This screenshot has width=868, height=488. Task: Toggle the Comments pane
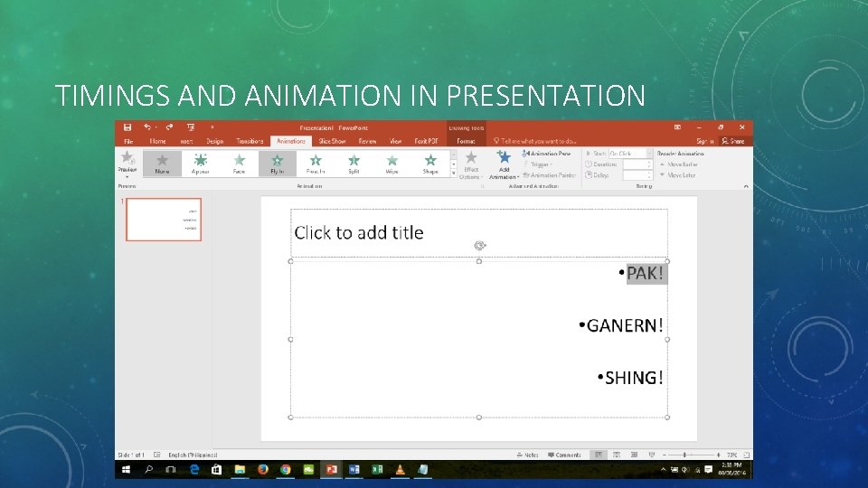564,455
